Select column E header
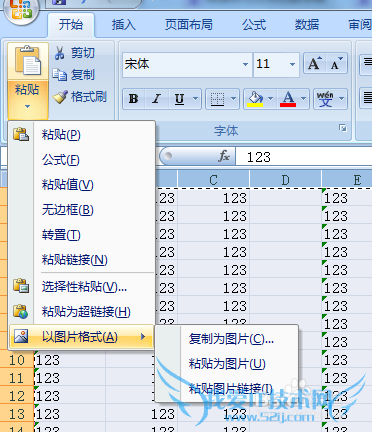This screenshot has width=372, height=432. [x=347, y=180]
